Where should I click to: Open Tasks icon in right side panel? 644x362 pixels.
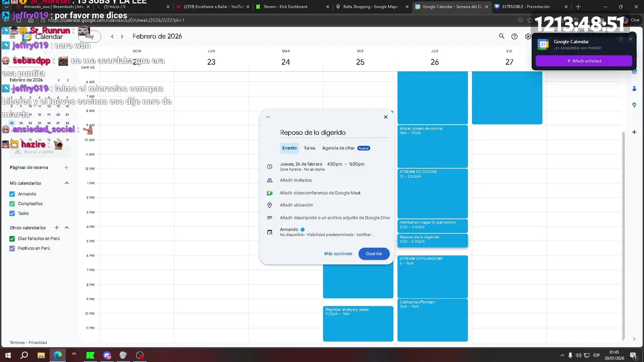(634, 71)
